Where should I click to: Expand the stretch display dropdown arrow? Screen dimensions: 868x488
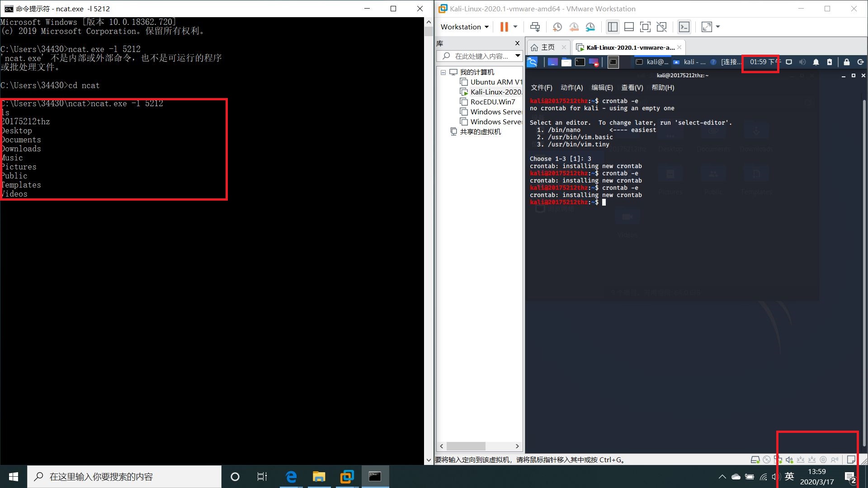pos(718,27)
